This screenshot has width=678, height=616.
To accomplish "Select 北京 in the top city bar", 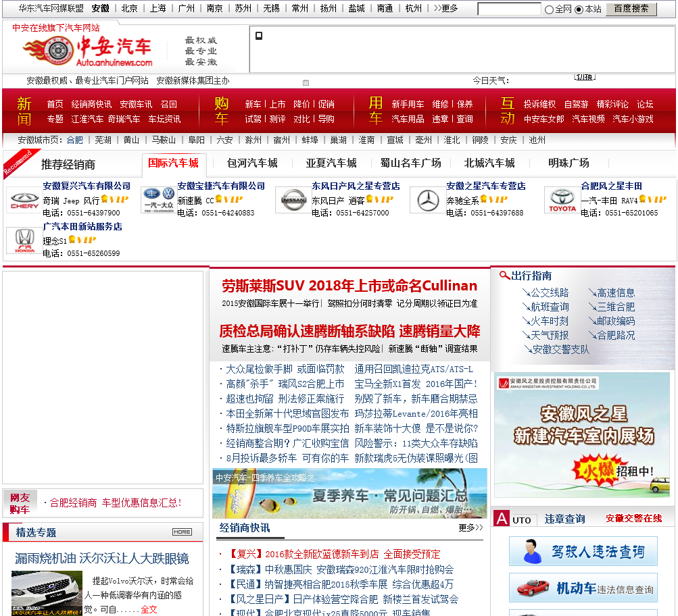I will pyautogui.click(x=129, y=8).
